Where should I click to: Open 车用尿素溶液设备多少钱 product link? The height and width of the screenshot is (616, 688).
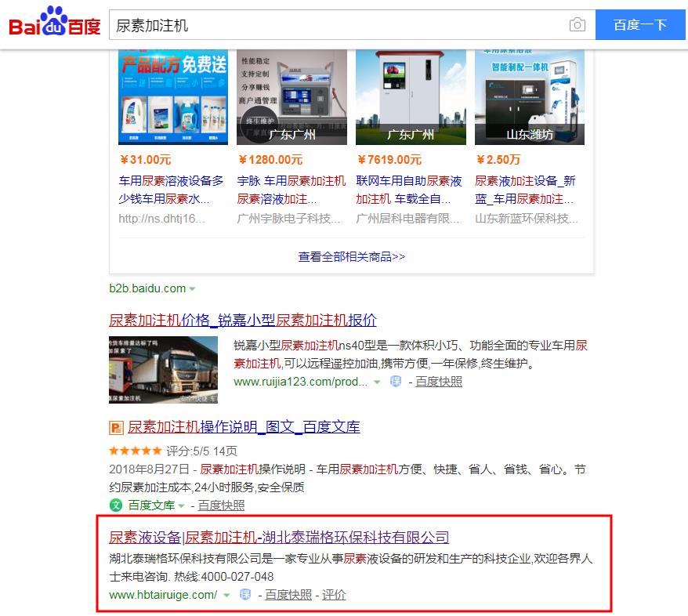click(171, 190)
